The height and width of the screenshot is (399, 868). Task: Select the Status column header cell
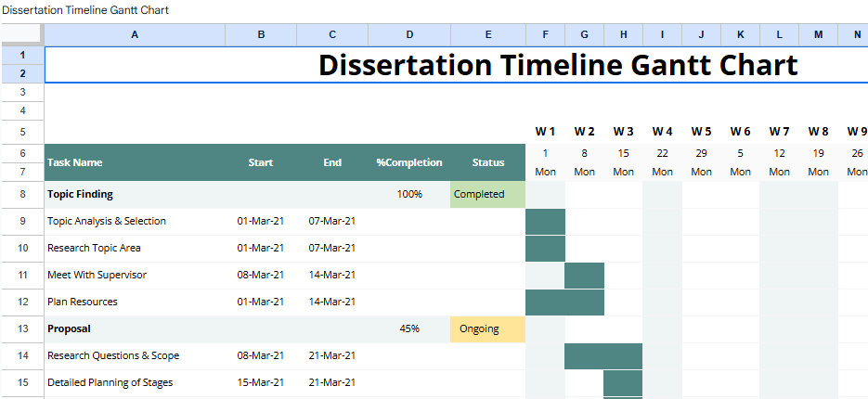488,162
